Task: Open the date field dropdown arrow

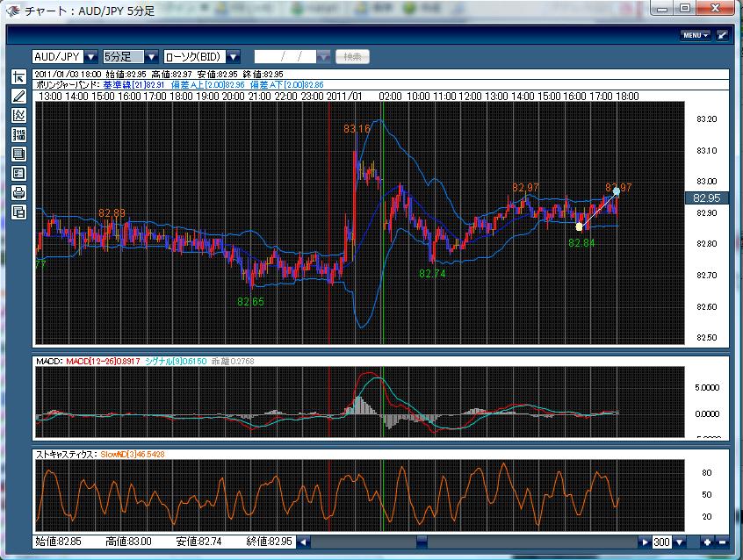Action: 324,57
